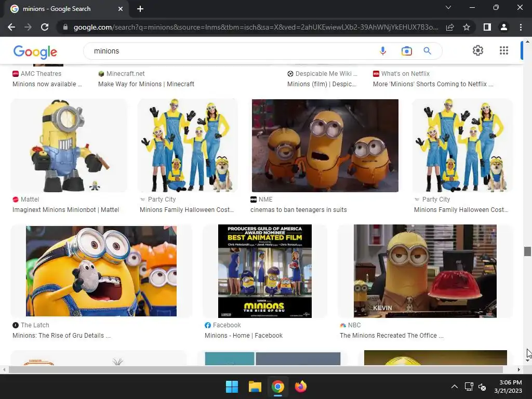Open 'The Minions Recreated The Office' link

click(x=392, y=335)
